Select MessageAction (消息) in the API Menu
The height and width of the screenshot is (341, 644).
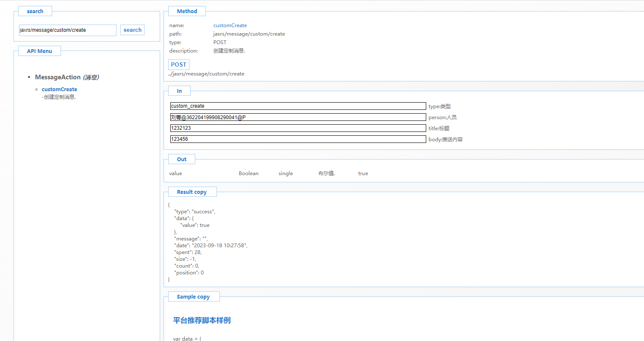pyautogui.click(x=67, y=77)
